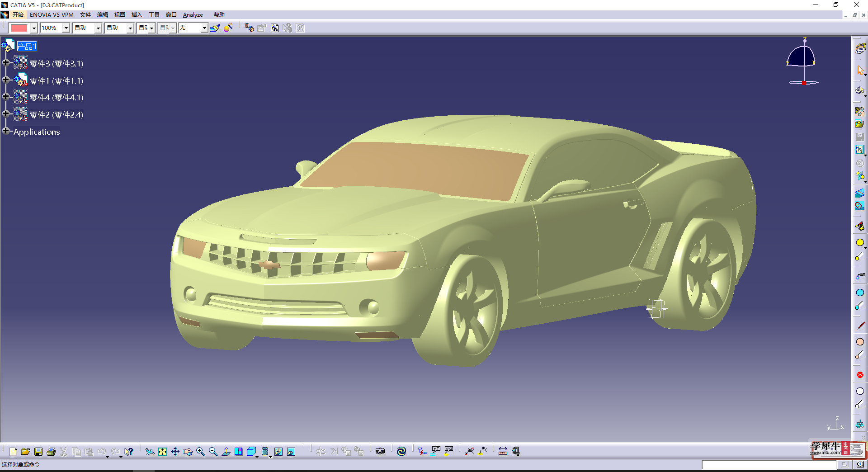Activate the What's This help cursor
Screen dimensions: 868x472
point(129,451)
